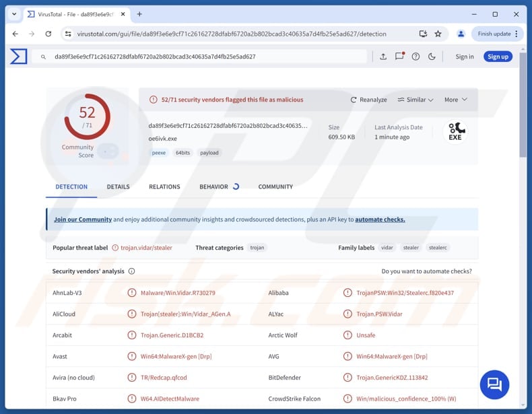Open the help question mark icon
Image resolution: width=532 pixels, height=414 pixels.
pos(415,57)
